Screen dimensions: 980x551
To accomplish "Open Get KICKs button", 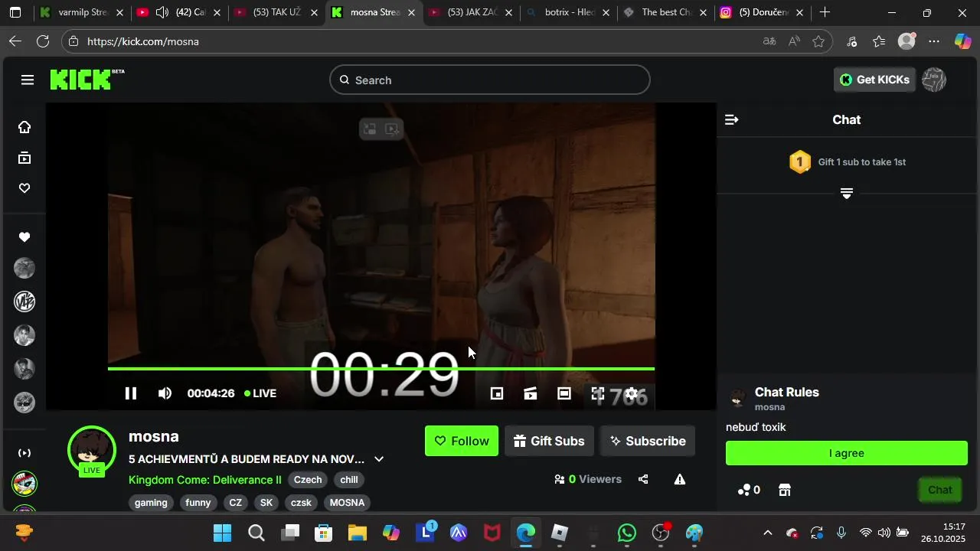I will coord(874,80).
